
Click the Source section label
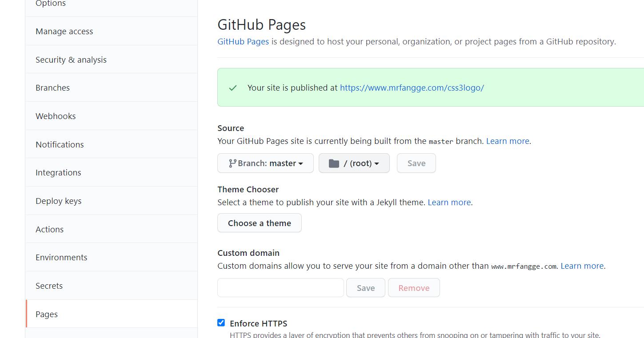click(231, 128)
